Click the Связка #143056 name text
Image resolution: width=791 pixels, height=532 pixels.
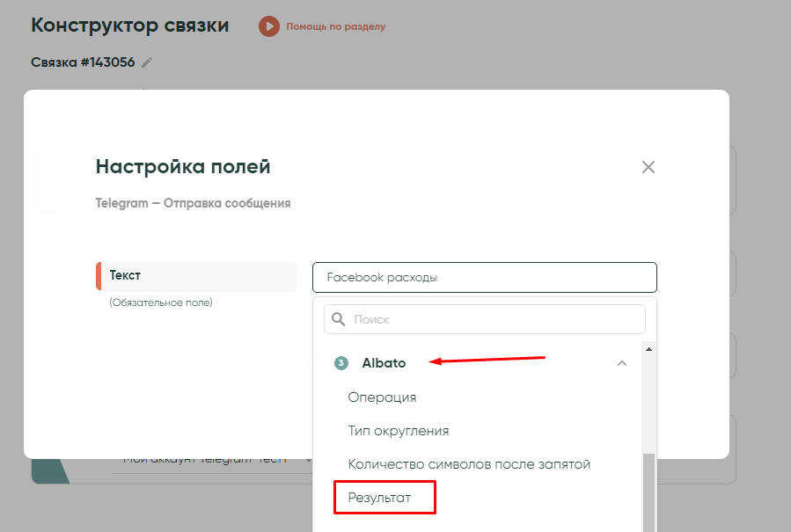coord(83,62)
